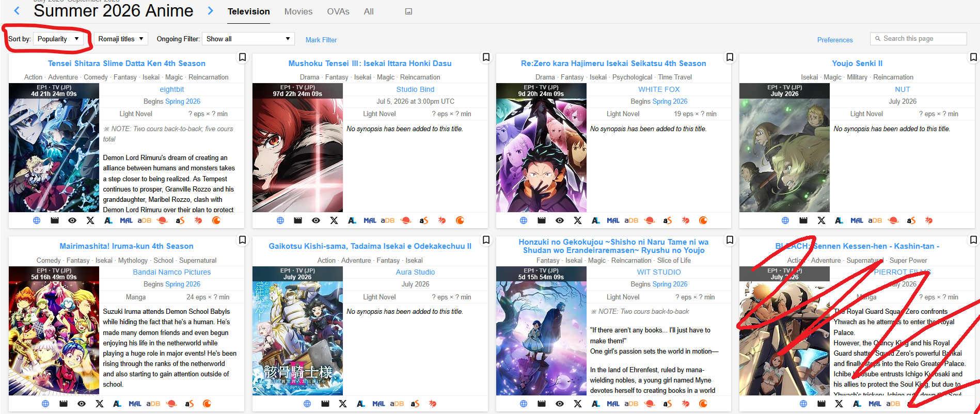
Task: Open the Aura Studio link
Action: tap(415, 272)
